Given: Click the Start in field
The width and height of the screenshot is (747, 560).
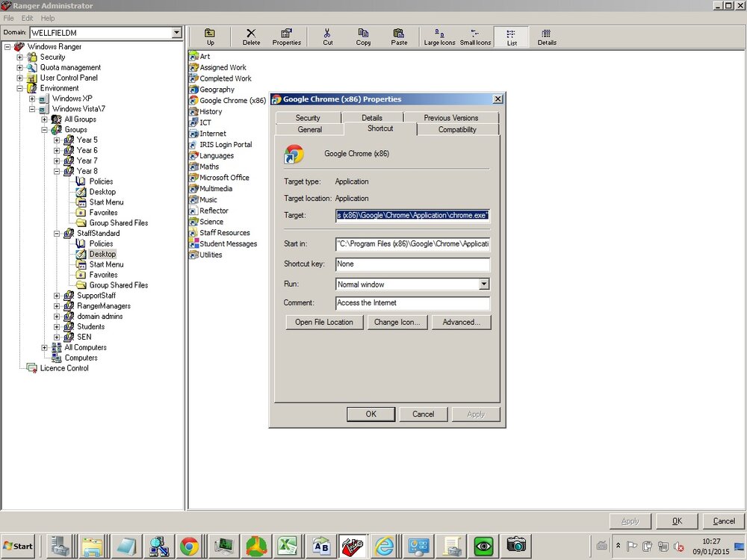Looking at the screenshot, I should tap(412, 244).
